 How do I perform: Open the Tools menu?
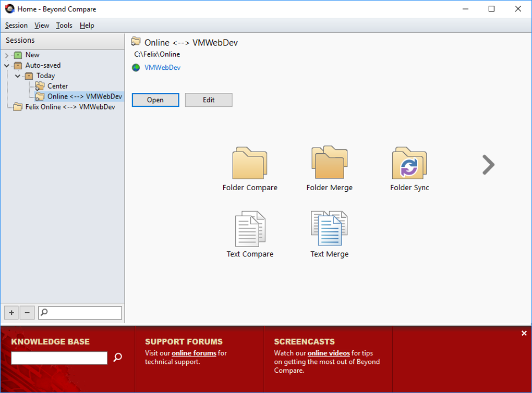coord(64,25)
